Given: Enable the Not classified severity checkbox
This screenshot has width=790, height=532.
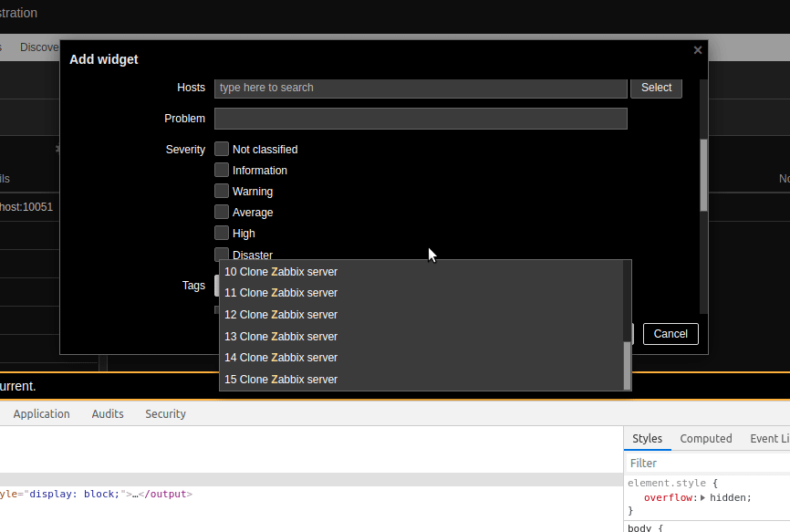Looking at the screenshot, I should (x=222, y=149).
